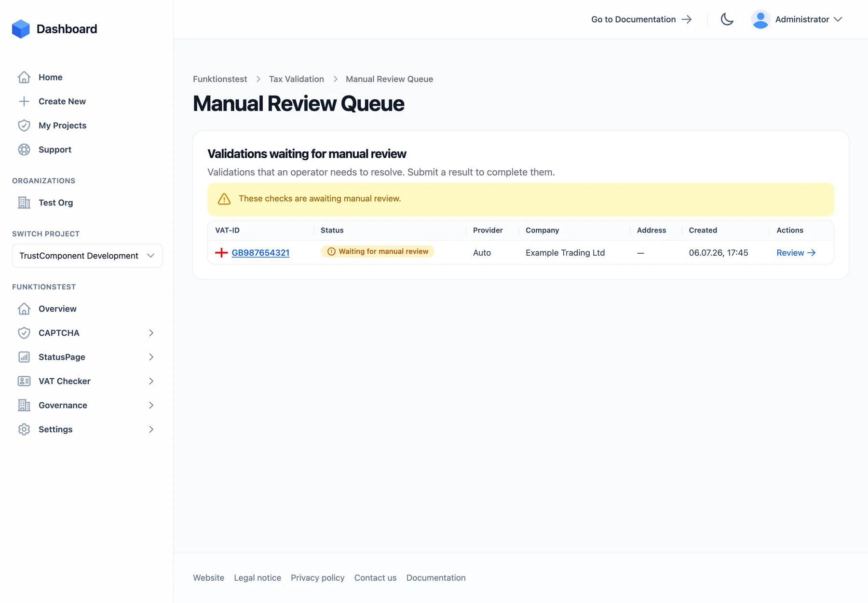Click Manual Review Queue breadcrumb

point(389,79)
